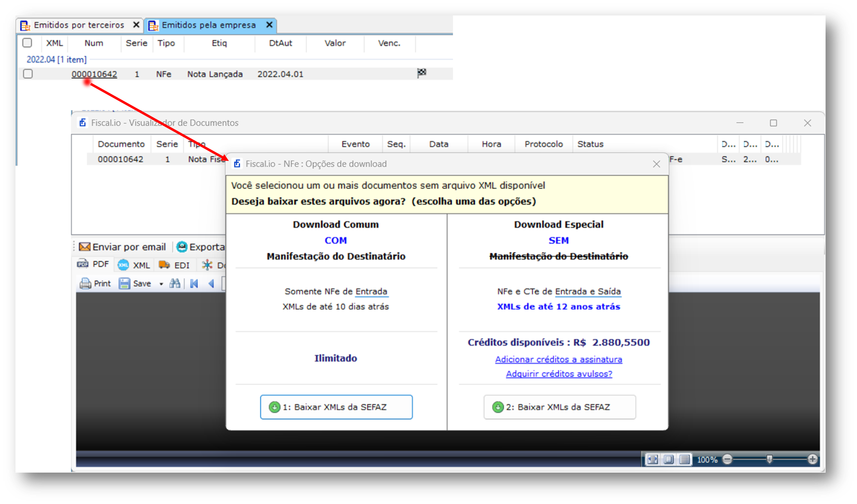Click the Save floppy disk icon
The height and width of the screenshot is (504, 857).
[124, 284]
